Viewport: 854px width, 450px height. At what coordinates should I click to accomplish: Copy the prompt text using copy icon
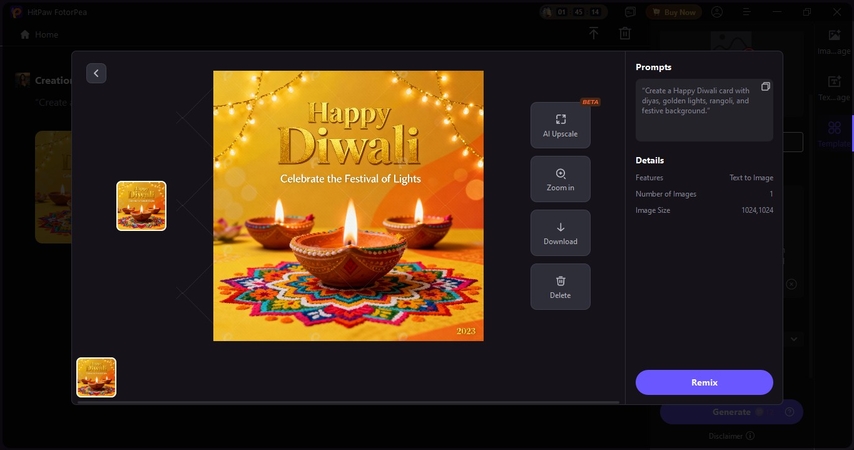click(765, 87)
